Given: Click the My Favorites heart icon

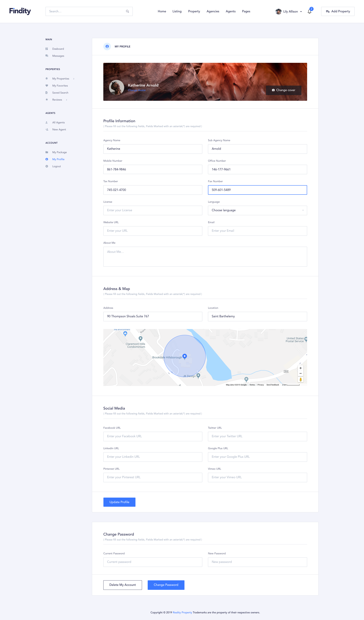Looking at the screenshot, I should coord(47,86).
